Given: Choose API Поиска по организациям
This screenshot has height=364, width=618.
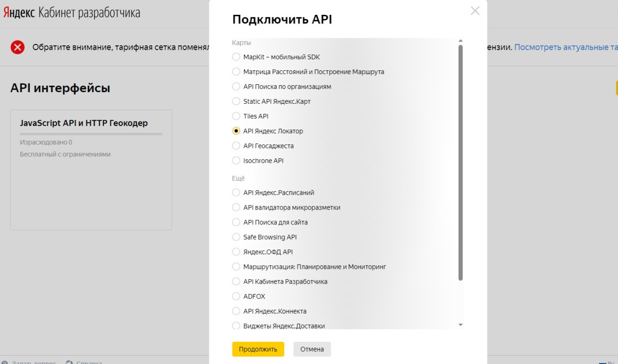Looking at the screenshot, I should [236, 86].
